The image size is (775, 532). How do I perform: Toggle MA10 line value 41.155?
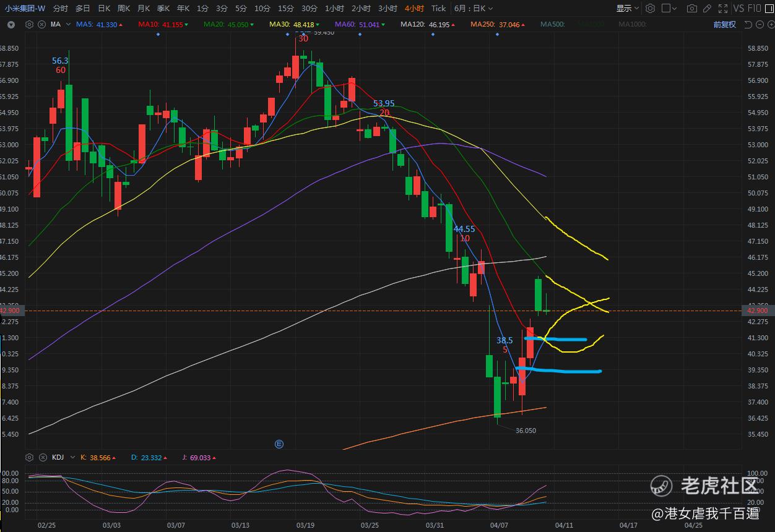coord(164,24)
